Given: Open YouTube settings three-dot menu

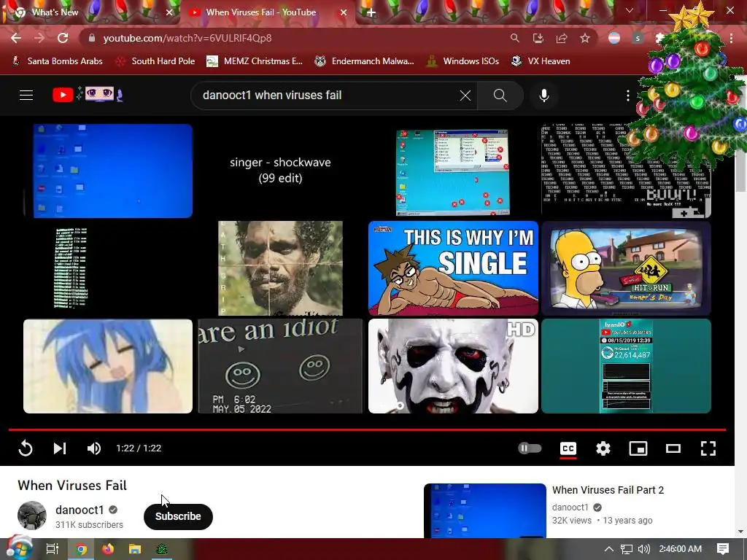Looking at the screenshot, I should (x=628, y=96).
